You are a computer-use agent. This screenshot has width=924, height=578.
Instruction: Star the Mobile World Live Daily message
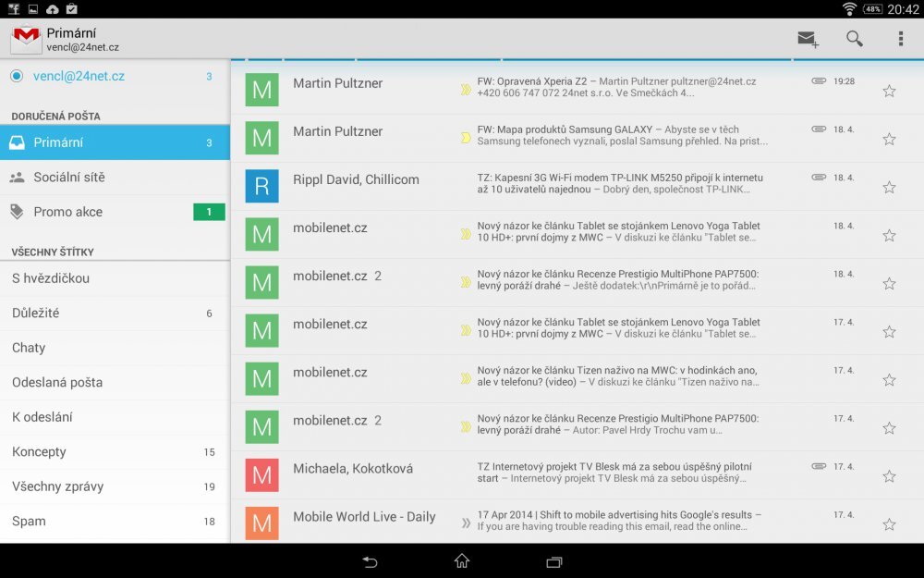coord(888,523)
